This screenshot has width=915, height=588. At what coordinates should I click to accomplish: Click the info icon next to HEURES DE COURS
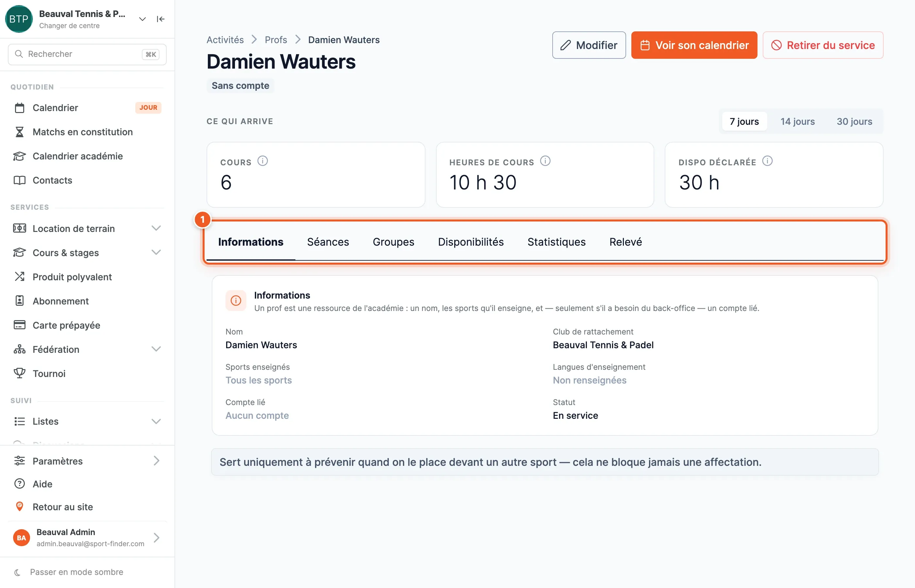(545, 161)
